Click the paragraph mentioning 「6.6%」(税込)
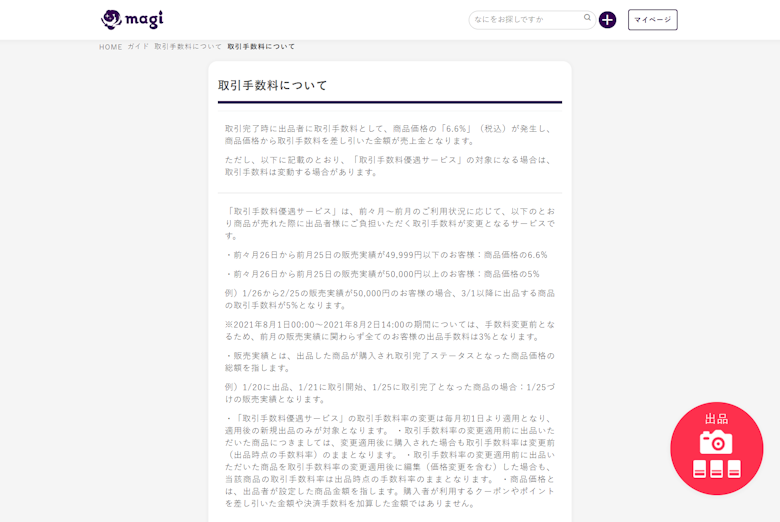This screenshot has width=780, height=522. pyautogui.click(x=388, y=134)
